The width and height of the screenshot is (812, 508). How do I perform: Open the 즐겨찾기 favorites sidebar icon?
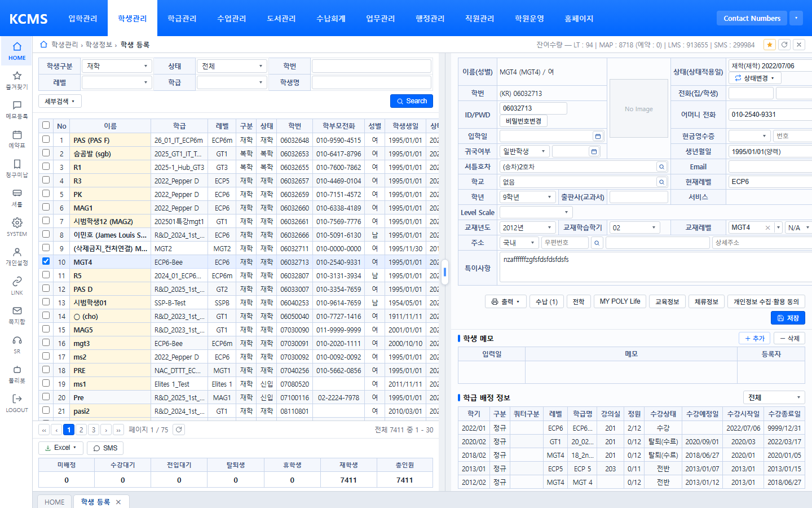pyautogui.click(x=17, y=80)
